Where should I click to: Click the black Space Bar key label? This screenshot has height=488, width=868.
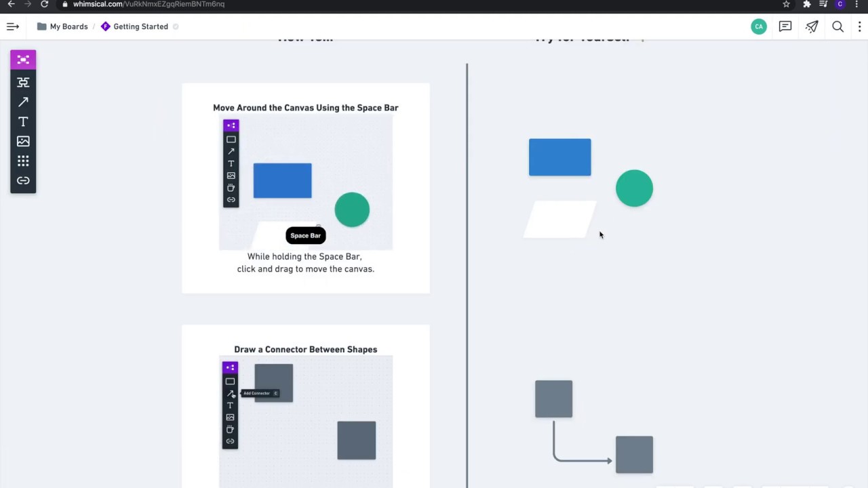point(306,236)
